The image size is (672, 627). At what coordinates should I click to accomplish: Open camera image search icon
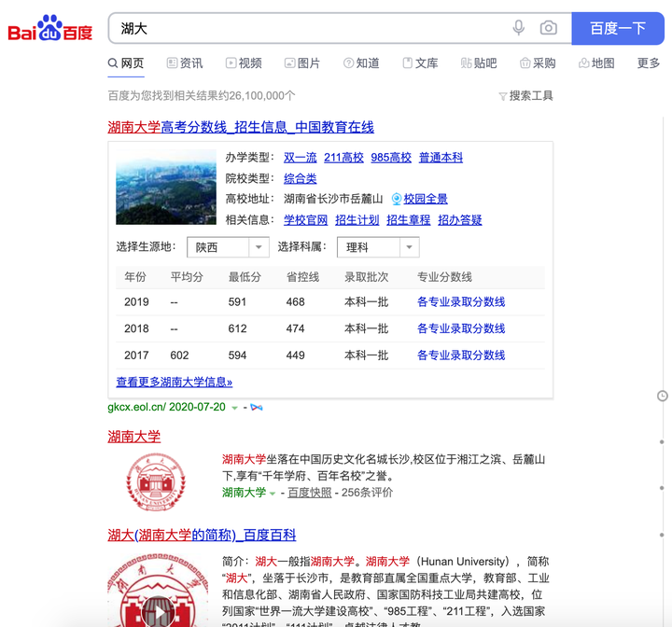[x=549, y=28]
